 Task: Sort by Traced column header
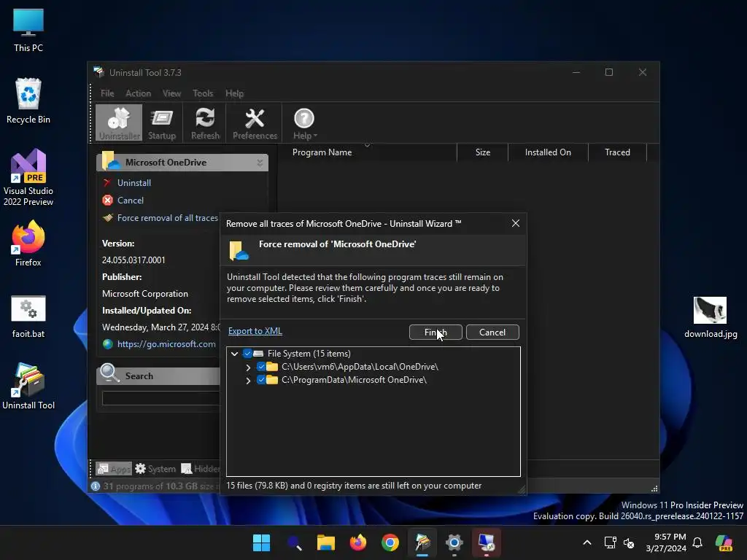[617, 152]
